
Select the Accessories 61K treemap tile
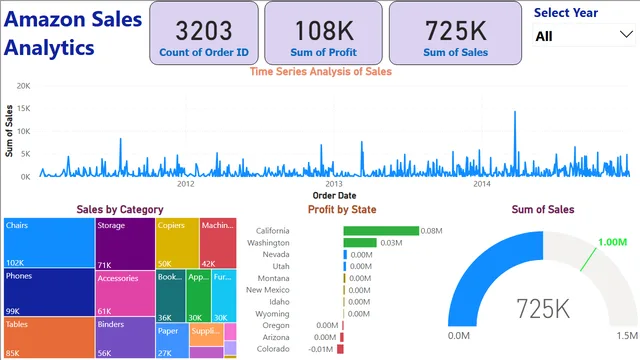pos(125,293)
